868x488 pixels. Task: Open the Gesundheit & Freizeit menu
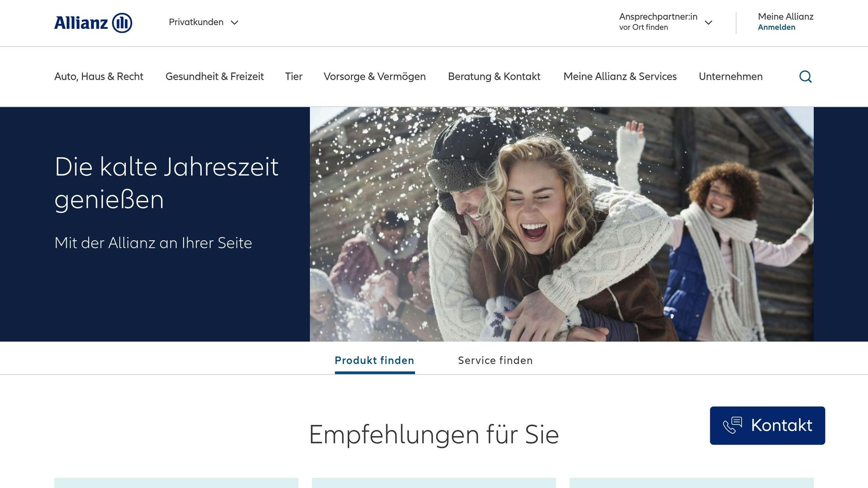point(215,77)
